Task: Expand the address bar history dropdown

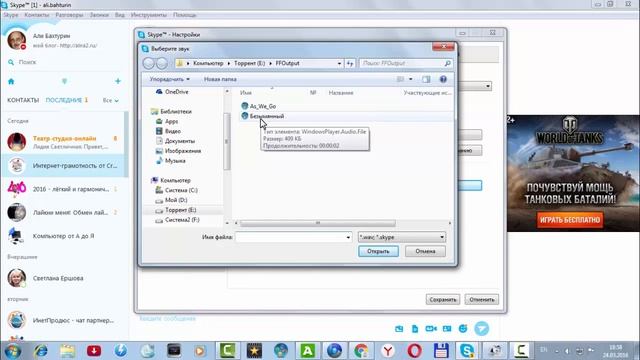Action: coord(339,63)
